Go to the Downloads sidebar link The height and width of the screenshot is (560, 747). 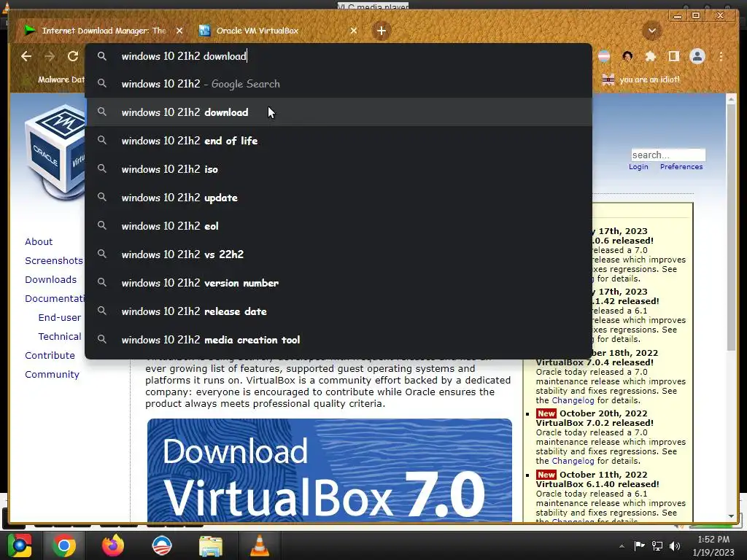coord(50,279)
